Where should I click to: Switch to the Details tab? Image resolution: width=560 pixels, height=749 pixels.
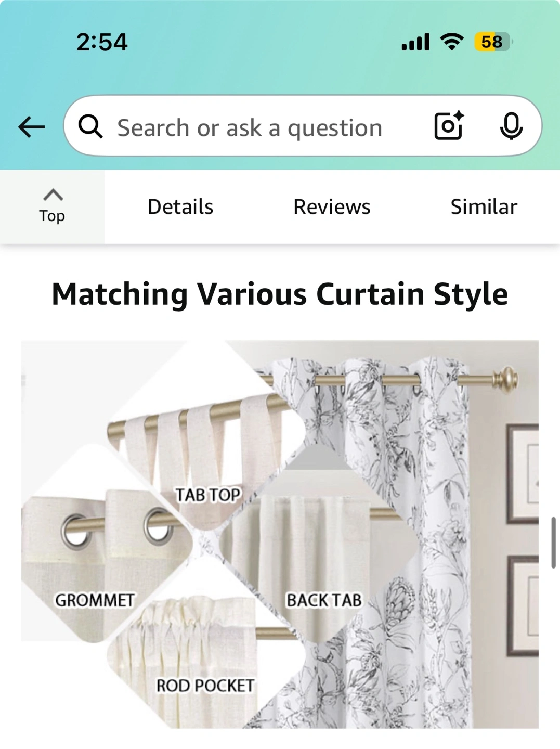(x=180, y=207)
